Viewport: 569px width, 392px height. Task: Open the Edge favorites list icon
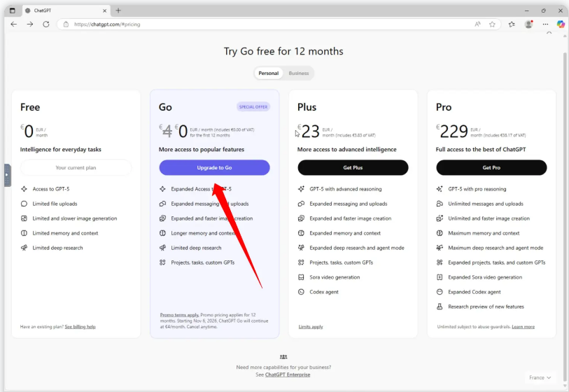[512, 24]
